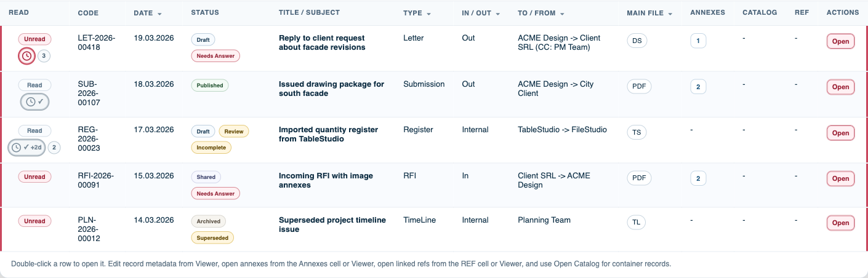Image resolution: width=868 pixels, height=278 pixels.
Task: Click the count badge 3 under Unread in LET row
Action: pos(44,56)
